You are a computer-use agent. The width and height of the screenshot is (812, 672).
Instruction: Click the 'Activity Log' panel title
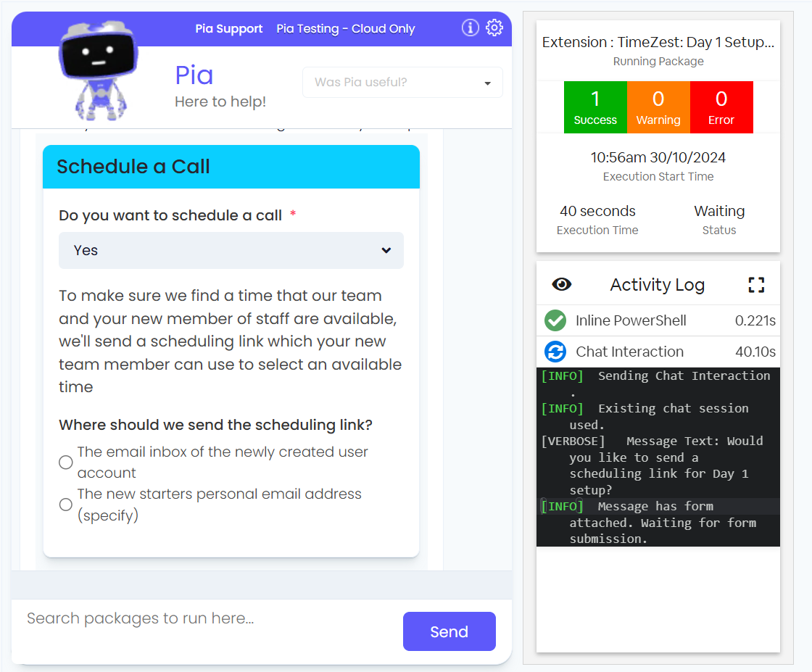click(657, 285)
